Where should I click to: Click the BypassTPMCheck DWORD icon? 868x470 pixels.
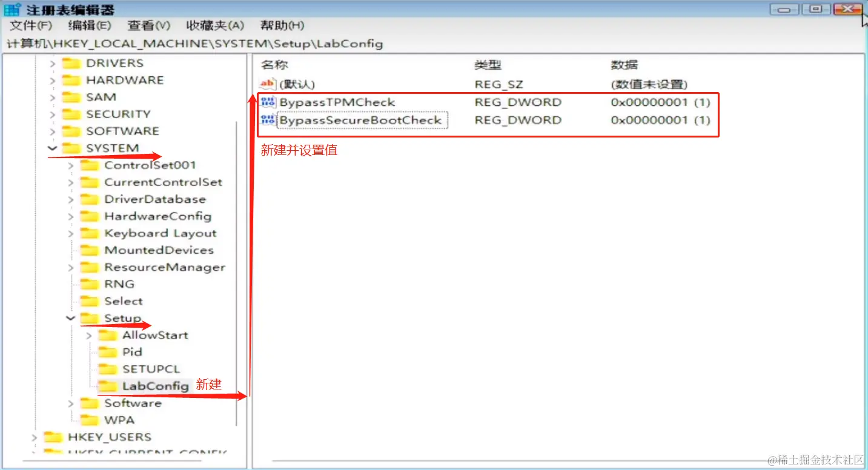pos(268,102)
